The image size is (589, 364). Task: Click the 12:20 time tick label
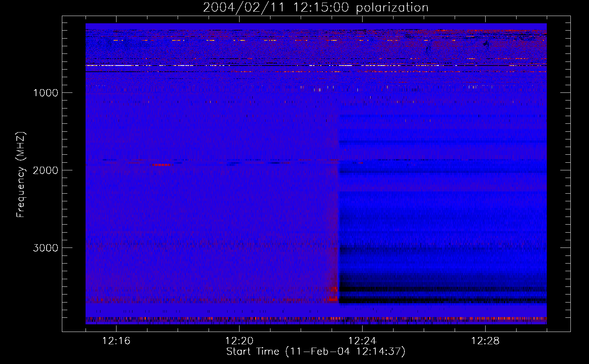pyautogui.click(x=239, y=341)
